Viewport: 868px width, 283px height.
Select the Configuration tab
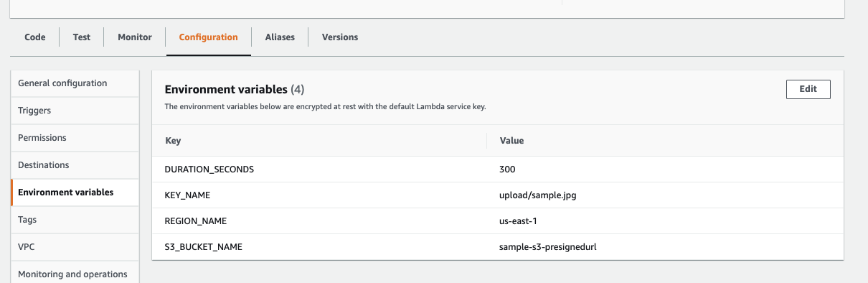[x=209, y=37]
